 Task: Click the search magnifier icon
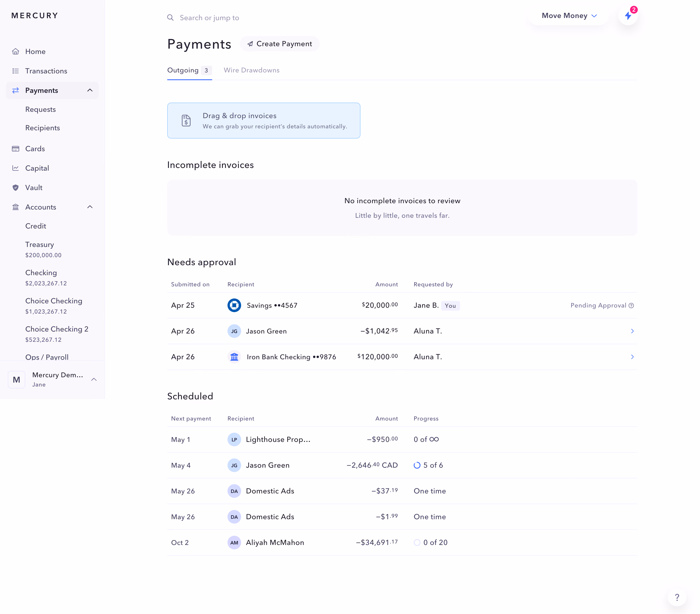pyautogui.click(x=170, y=18)
